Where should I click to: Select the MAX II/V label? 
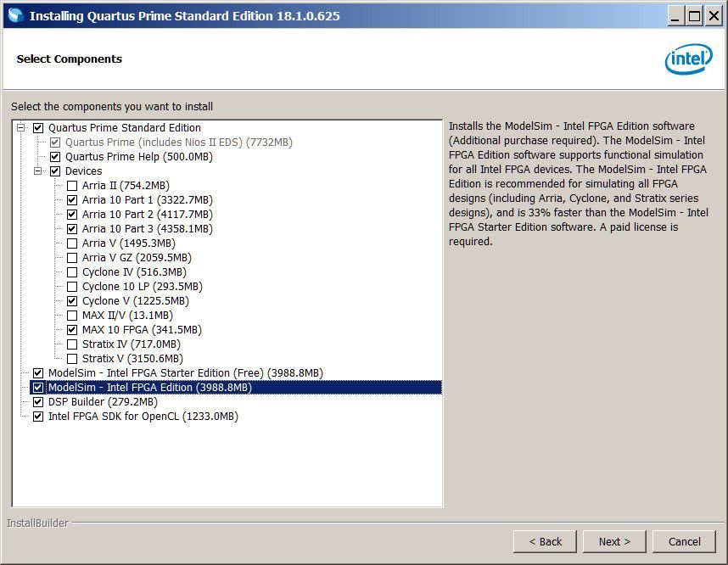[127, 316]
